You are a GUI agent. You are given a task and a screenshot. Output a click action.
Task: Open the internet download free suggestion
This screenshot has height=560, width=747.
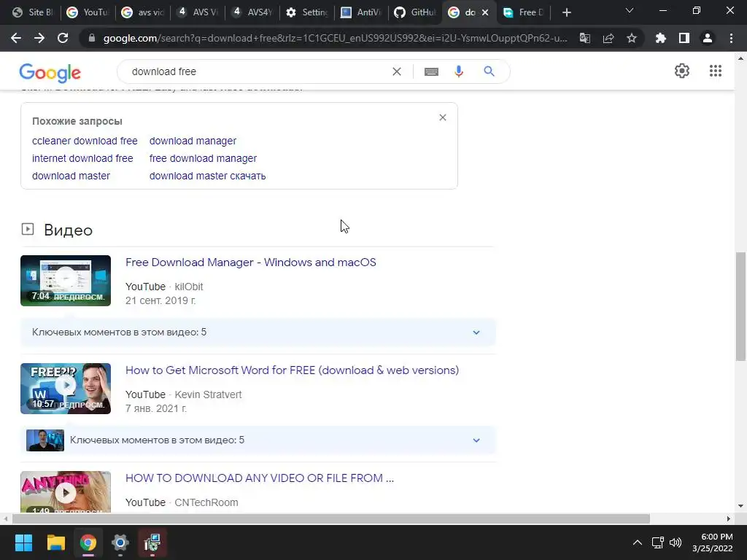coord(82,158)
